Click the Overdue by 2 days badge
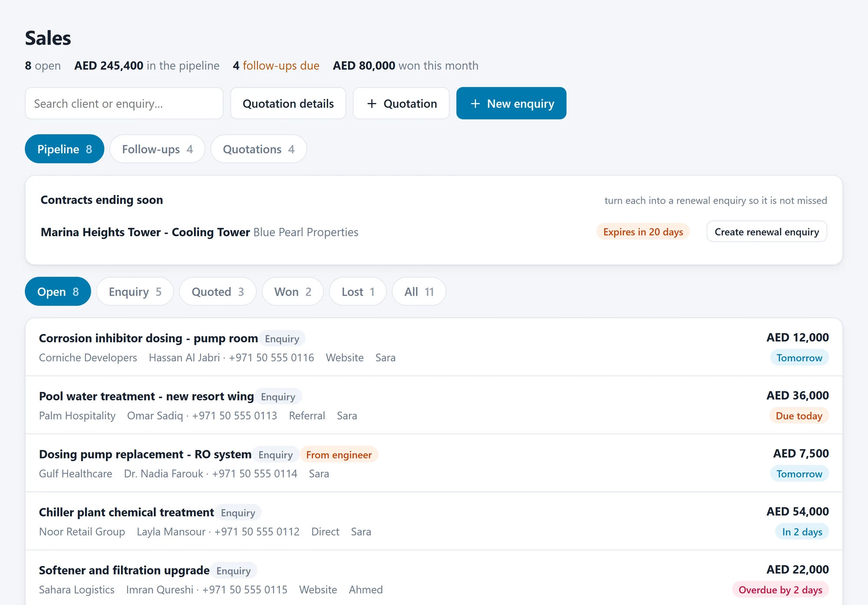The height and width of the screenshot is (605, 868). [x=780, y=590]
